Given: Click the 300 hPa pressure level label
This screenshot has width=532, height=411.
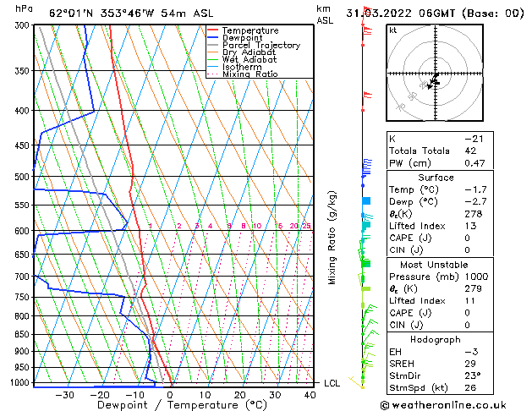Looking at the screenshot, I should [x=24, y=25].
